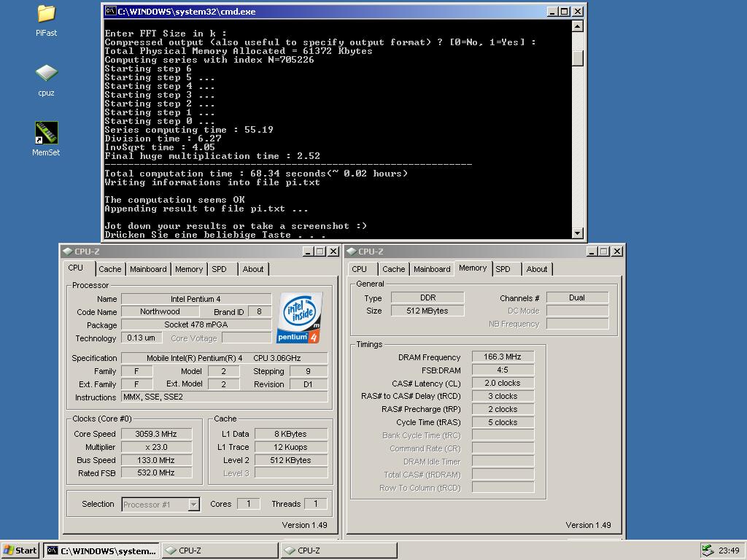747x560 pixels.
Task: Maximize the cmd.exe window
Action: point(565,12)
